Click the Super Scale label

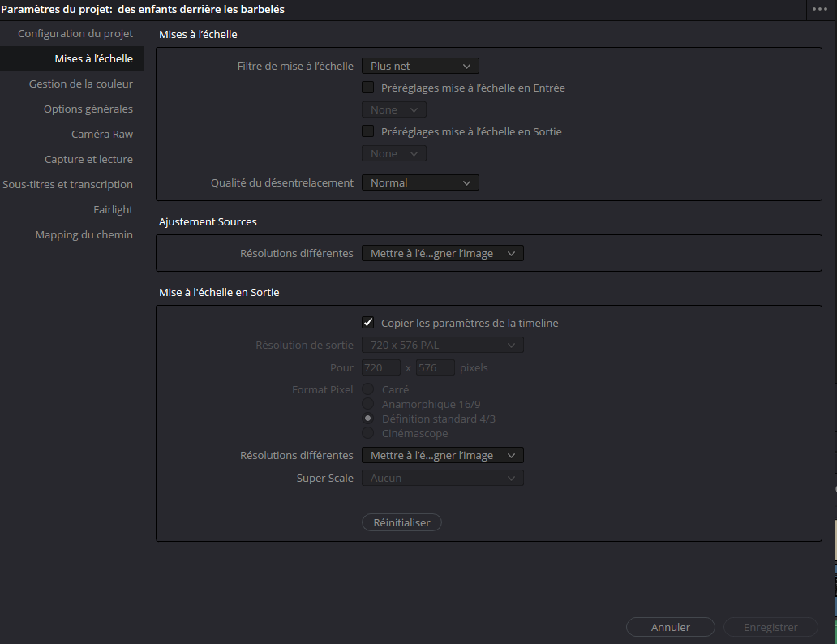tap(325, 478)
